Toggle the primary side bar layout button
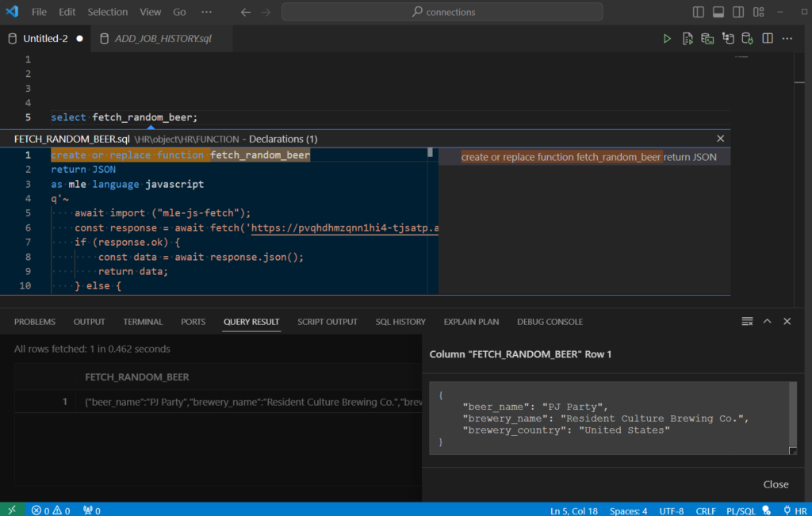The height and width of the screenshot is (516, 812). pyautogui.click(x=699, y=12)
